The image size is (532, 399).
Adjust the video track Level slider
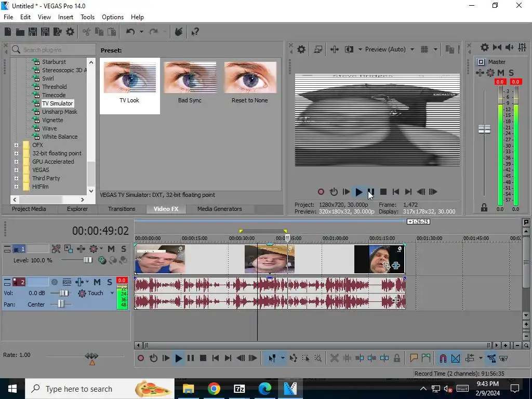pyautogui.click(x=87, y=260)
